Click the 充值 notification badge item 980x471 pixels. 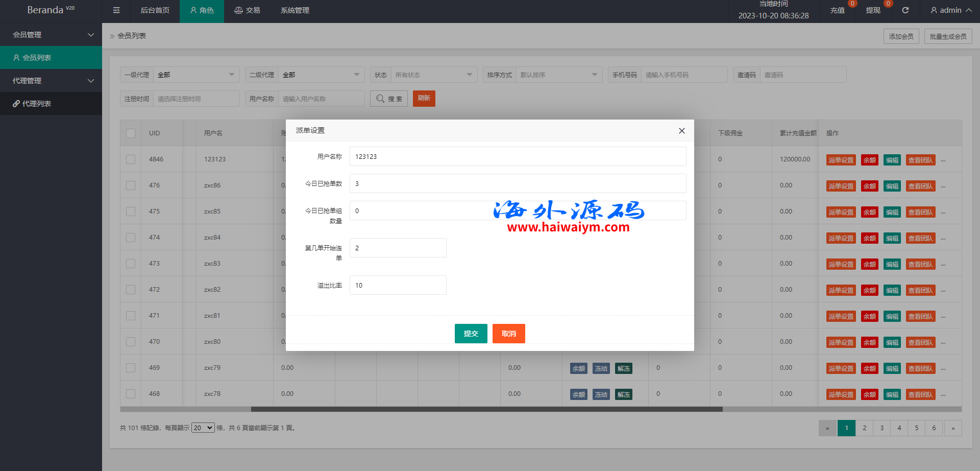pos(837,10)
